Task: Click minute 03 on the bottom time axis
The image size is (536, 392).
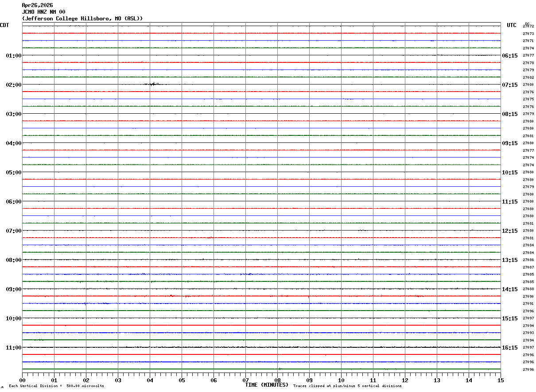Action: [118, 380]
